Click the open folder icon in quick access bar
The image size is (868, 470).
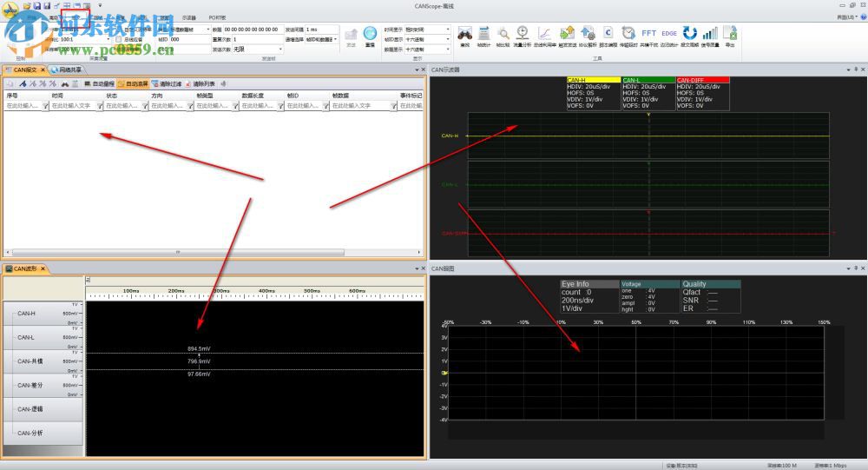[x=27, y=5]
